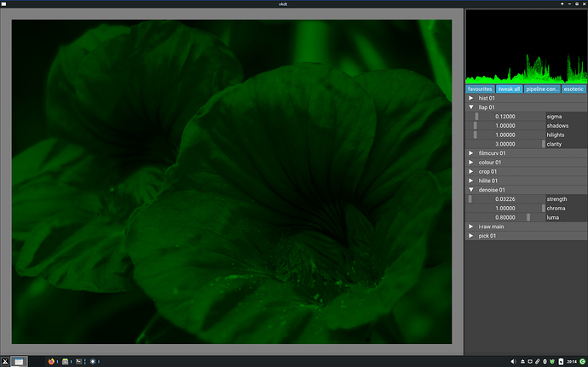Click the denoise luma slider
588x367 pixels.
506,217
